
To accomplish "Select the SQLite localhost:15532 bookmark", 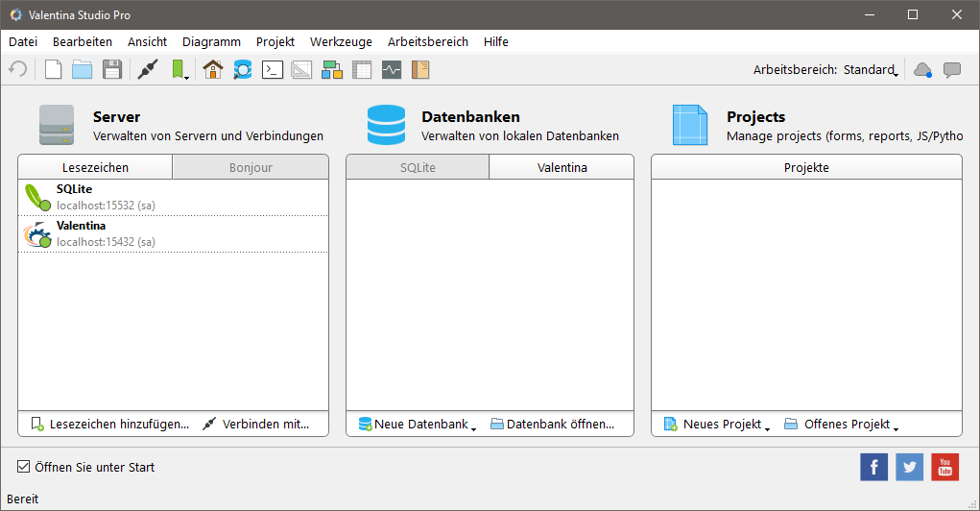I will point(173,197).
